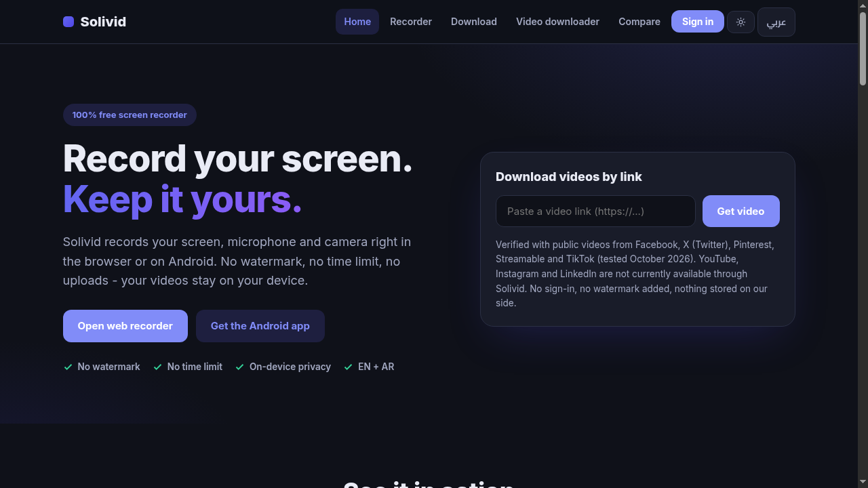Click the Solivid brand name

click(103, 22)
